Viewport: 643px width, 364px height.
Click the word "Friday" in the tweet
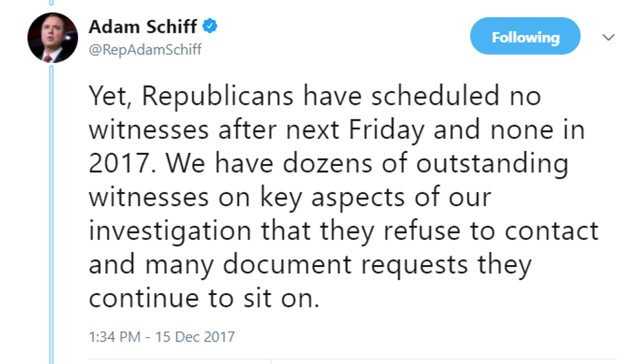click(x=386, y=131)
